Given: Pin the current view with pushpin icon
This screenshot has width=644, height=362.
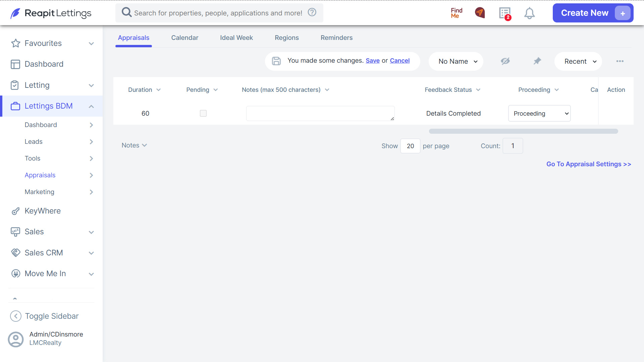Looking at the screenshot, I should 537,61.
